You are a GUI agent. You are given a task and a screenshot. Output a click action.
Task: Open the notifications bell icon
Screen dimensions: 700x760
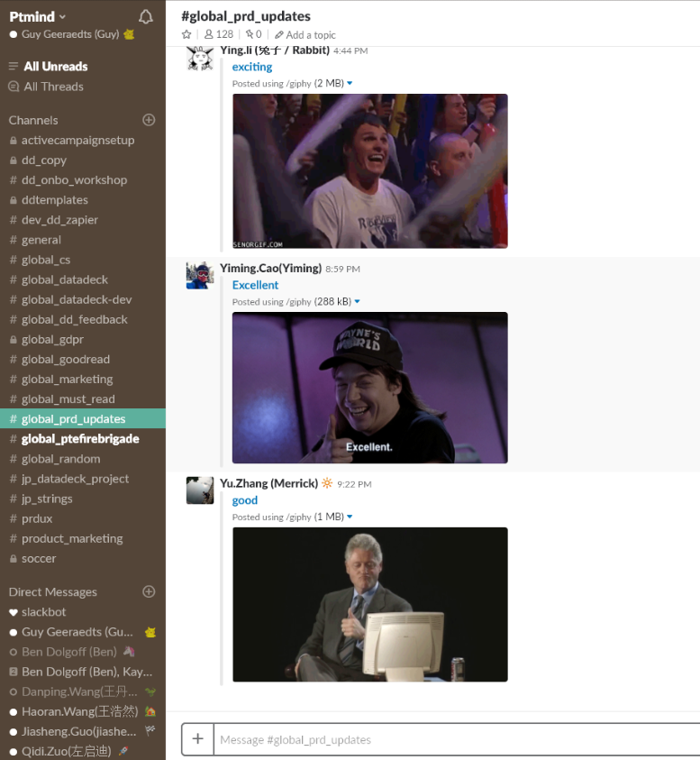click(145, 17)
